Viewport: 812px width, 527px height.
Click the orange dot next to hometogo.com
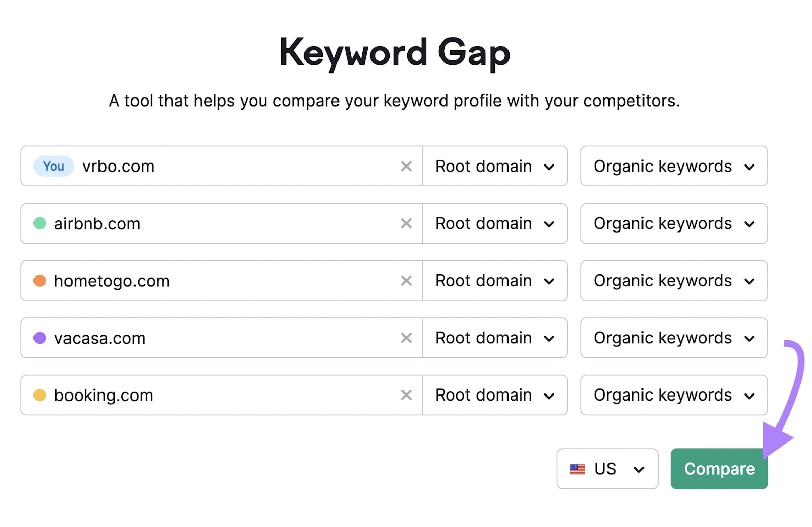40,281
